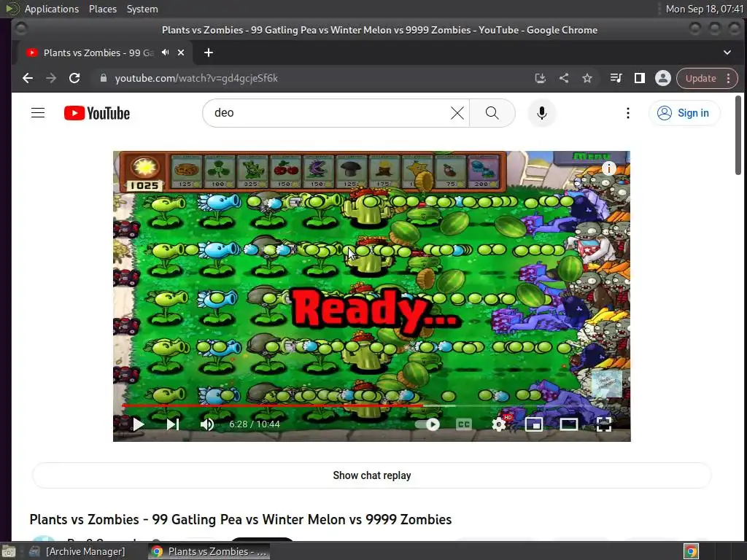Bookmark this tab with star icon
The image size is (747, 560).
point(587,78)
